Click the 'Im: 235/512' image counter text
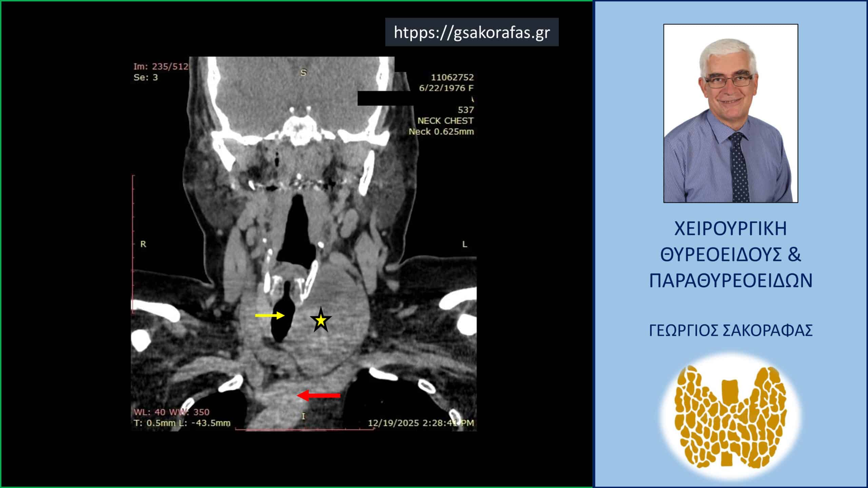The image size is (868, 488). (161, 66)
